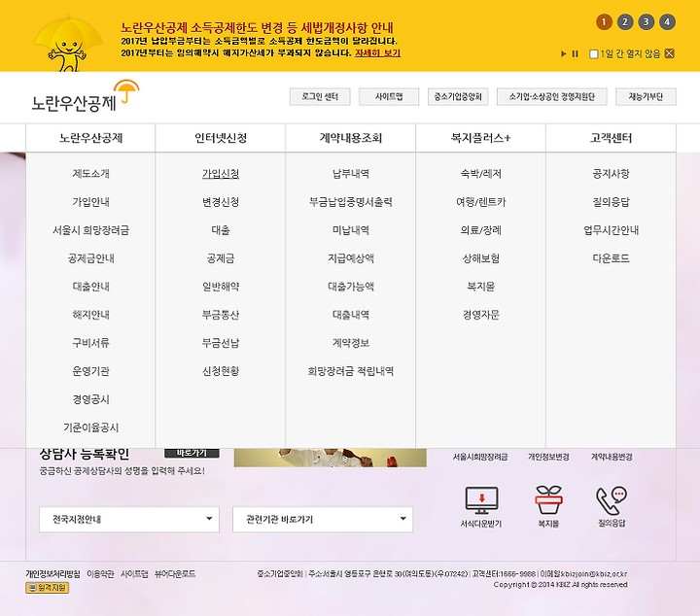Open 중소기업중앙회 button

pos(458,97)
